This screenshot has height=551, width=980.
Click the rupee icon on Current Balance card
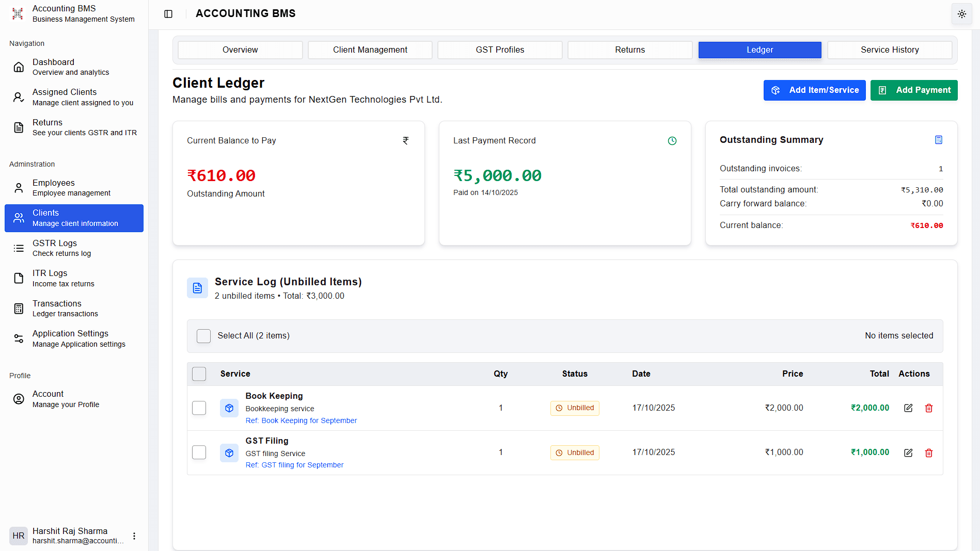coord(406,140)
